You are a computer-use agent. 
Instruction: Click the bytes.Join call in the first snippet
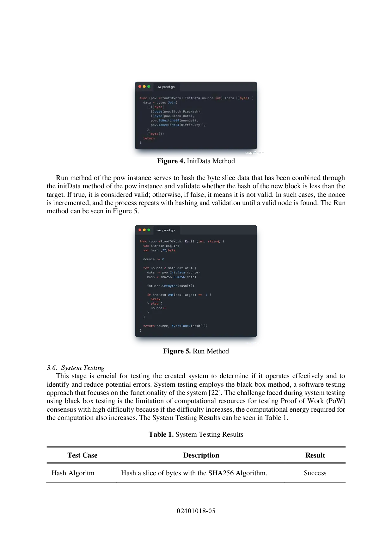(166, 103)
